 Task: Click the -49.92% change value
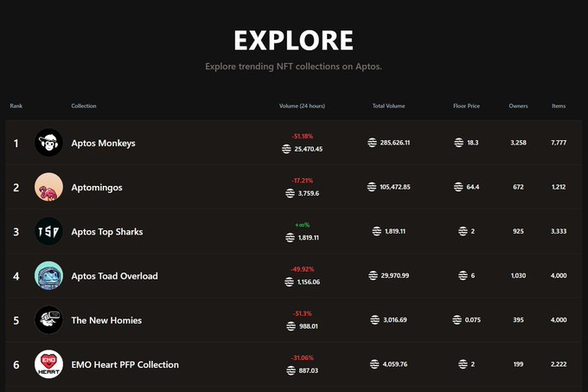coord(303,269)
